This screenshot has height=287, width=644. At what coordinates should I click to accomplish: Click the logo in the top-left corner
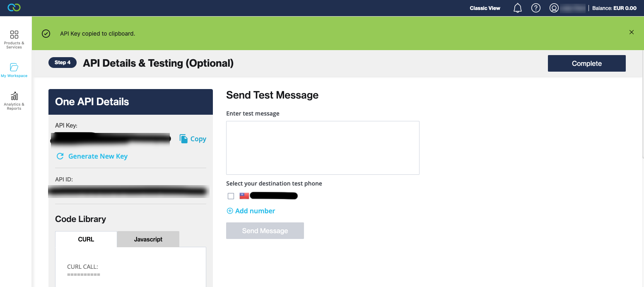pos(14,8)
